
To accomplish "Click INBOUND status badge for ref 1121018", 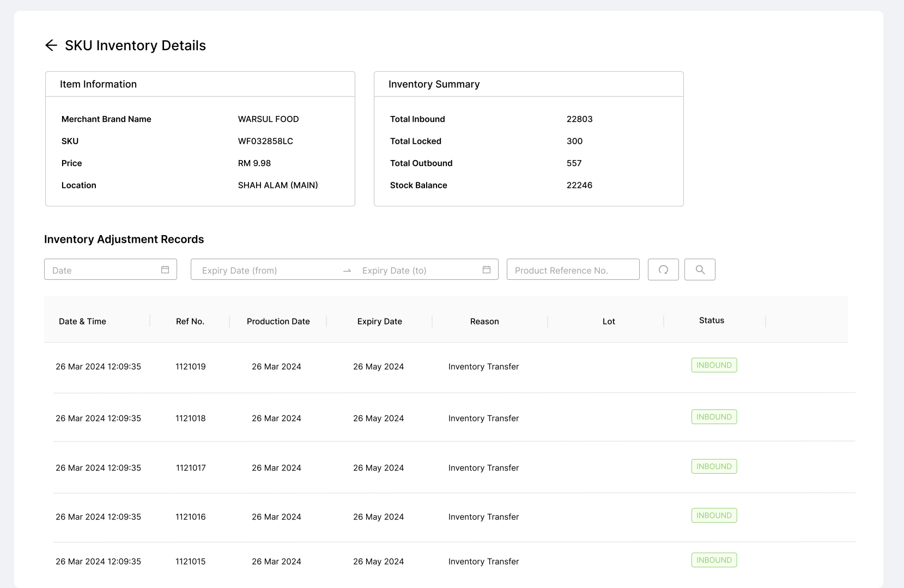I will point(714,417).
